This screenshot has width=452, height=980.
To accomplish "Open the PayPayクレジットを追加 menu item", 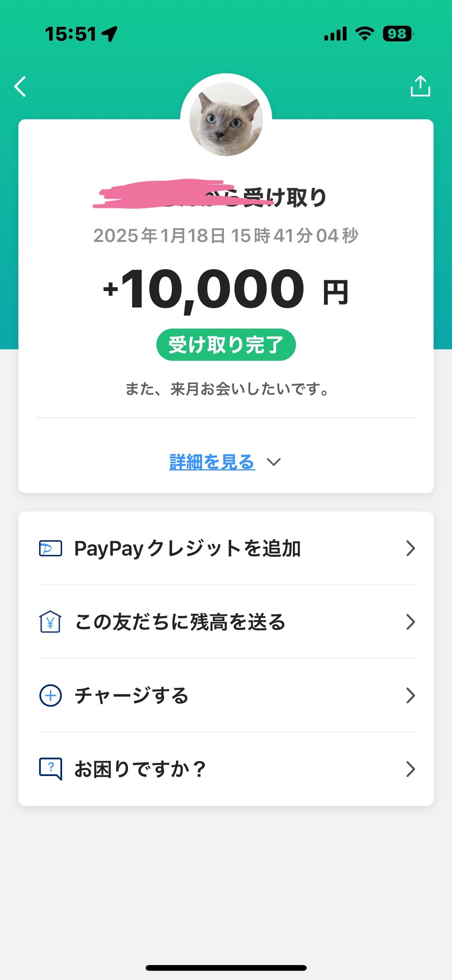I will 187,548.
